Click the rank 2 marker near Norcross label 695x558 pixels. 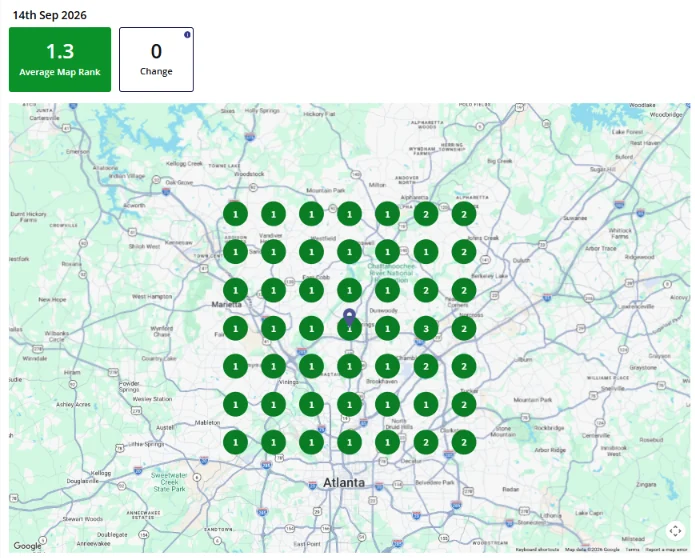tap(464, 329)
